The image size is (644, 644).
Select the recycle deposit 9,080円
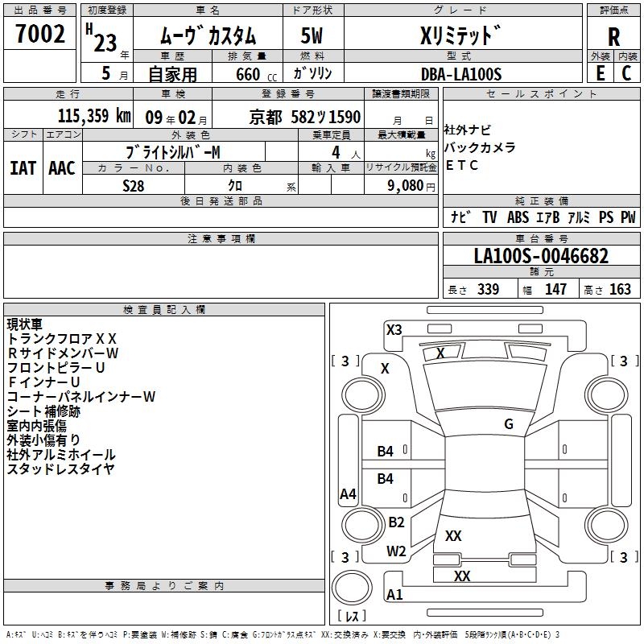[411, 186]
